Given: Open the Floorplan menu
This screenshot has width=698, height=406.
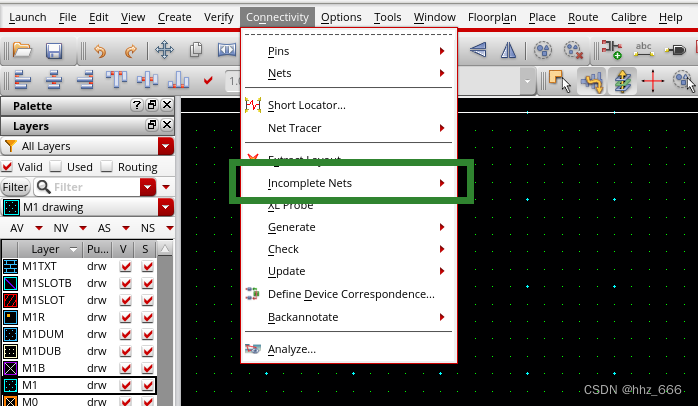Looking at the screenshot, I should pyautogui.click(x=492, y=17).
